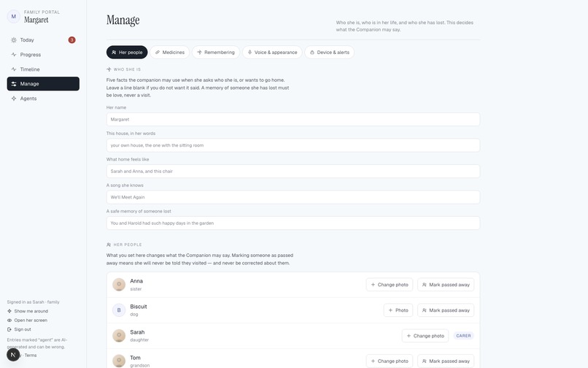Click the plus icon in Sarah's Change photo
This screenshot has width=588, height=368.
point(409,336)
